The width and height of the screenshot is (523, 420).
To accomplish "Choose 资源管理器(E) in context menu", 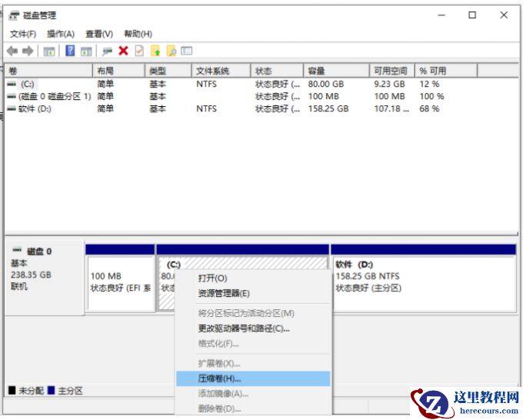I will (x=253, y=294).
